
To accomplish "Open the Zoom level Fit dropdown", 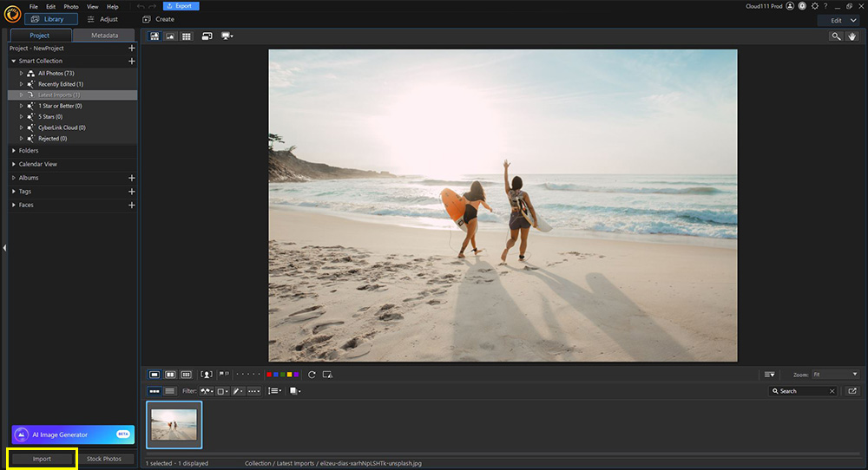I will [835, 375].
